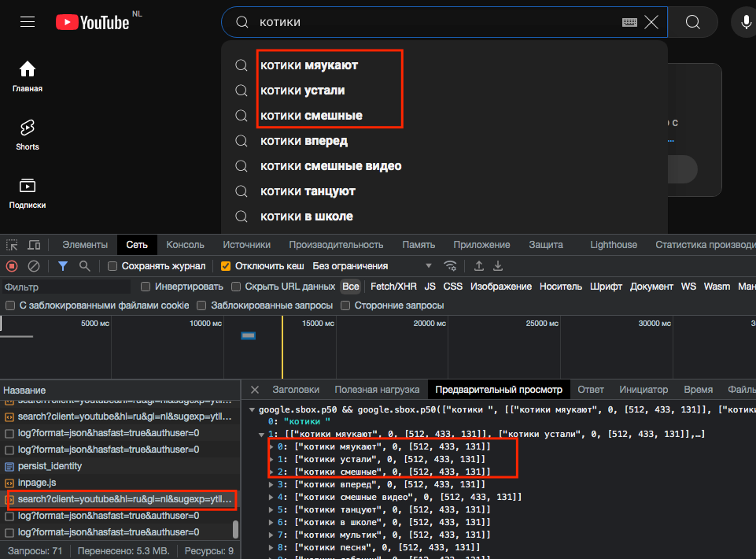Clear the network log
This screenshot has width=756, height=559.
pos(34,266)
